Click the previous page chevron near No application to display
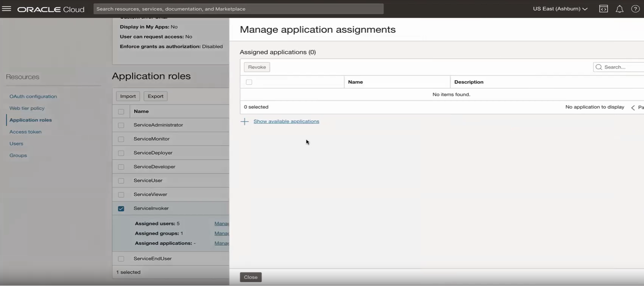Screen dimensions: 644x286 [x=633, y=107]
